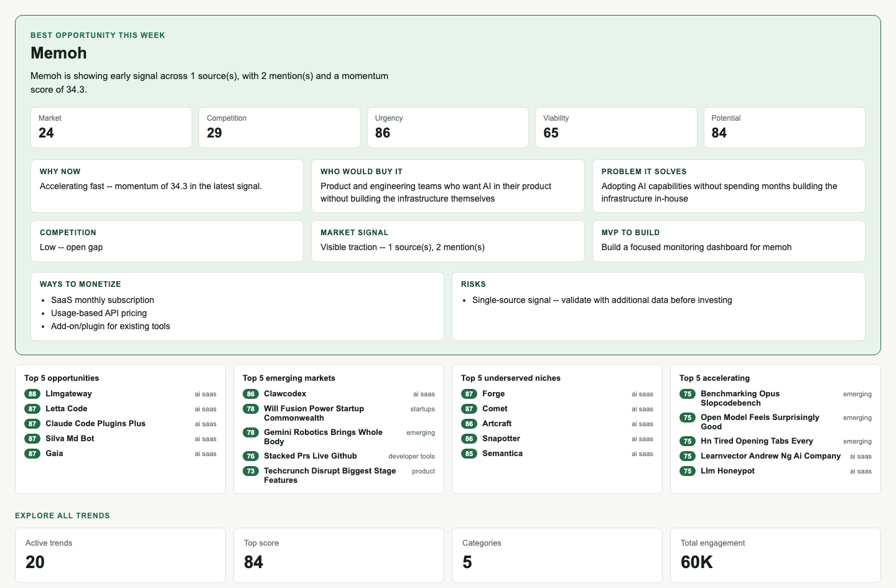The width and height of the screenshot is (896, 588).
Task: Click the 'product' category tag
Action: click(x=423, y=471)
